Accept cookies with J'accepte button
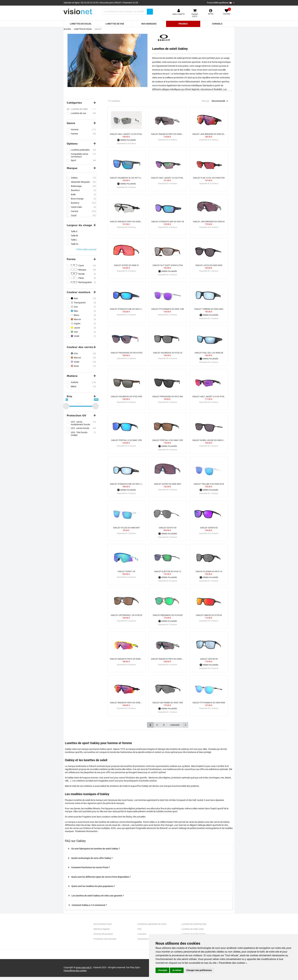 [162, 970]
